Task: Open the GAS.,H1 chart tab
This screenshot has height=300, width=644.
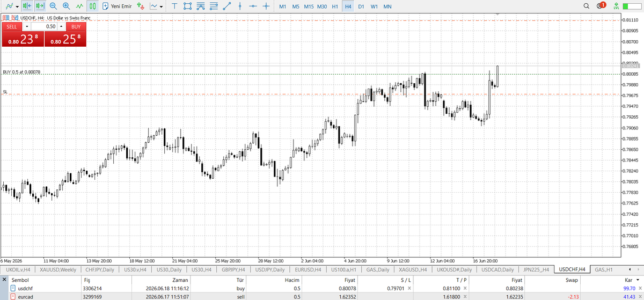Action: coord(603,269)
